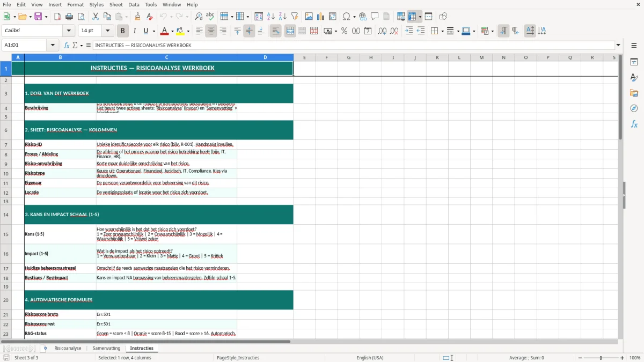Toggle Print Preview icon
The image size is (644, 362).
(81, 17)
